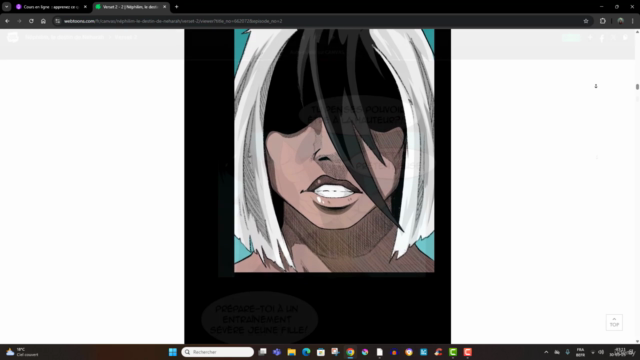Open the weather widget 'Ciel couvert'

(x=22, y=352)
